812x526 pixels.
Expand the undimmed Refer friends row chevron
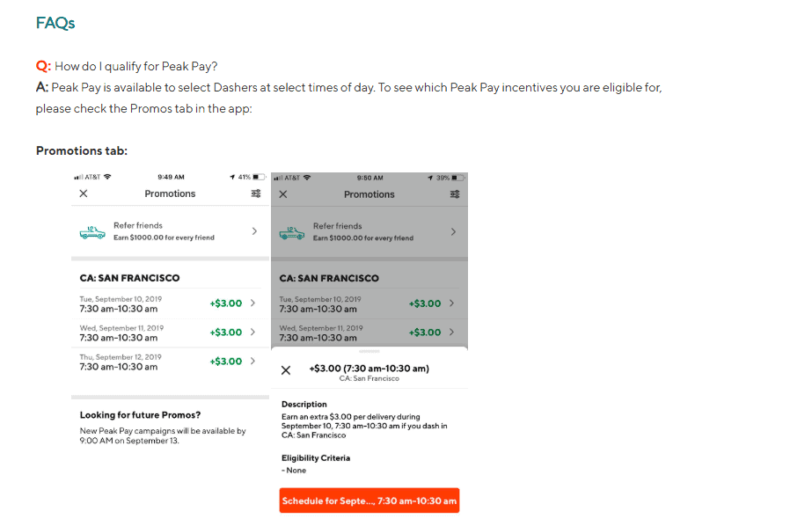pyautogui.click(x=254, y=231)
